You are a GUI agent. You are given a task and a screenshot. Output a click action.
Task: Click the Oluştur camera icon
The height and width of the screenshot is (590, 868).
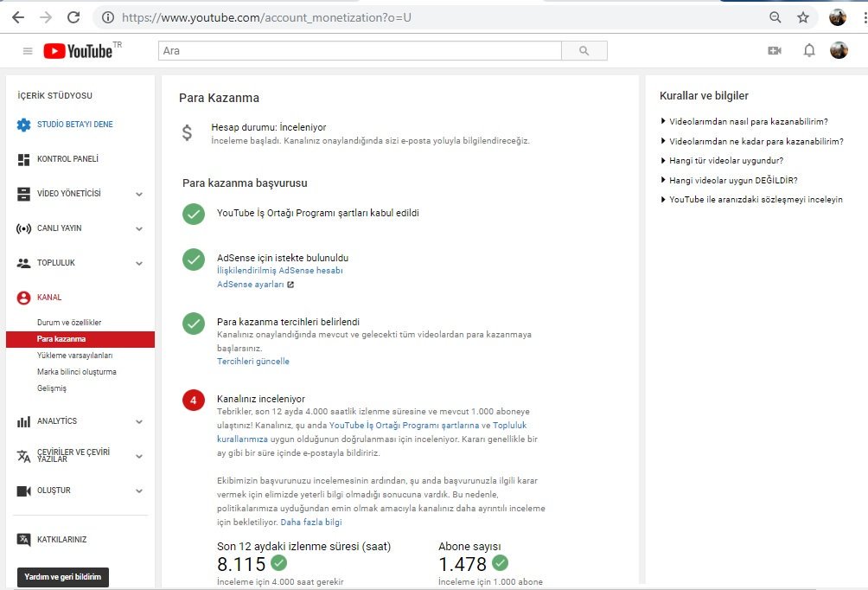(x=24, y=491)
